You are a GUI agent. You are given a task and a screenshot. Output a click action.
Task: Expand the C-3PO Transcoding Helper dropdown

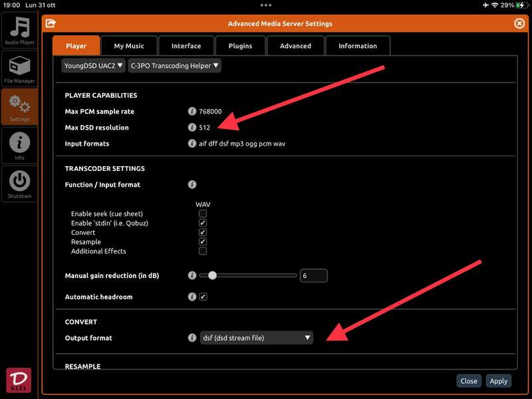pyautogui.click(x=174, y=66)
